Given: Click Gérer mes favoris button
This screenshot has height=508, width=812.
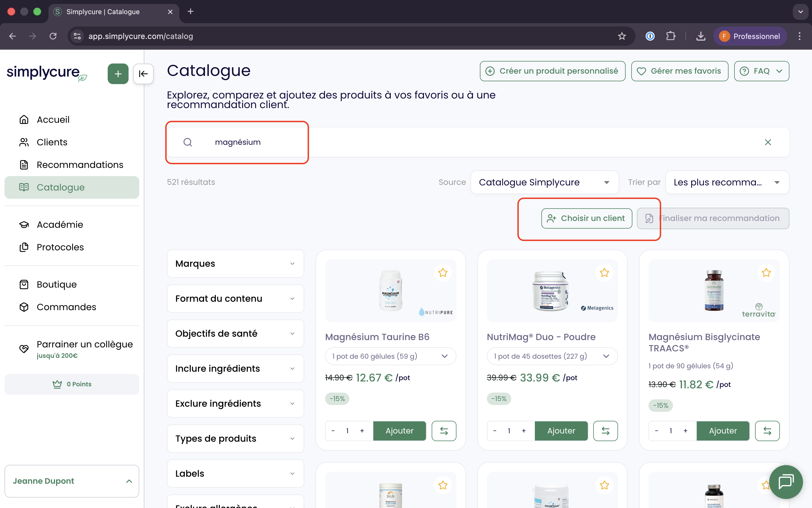Looking at the screenshot, I should point(679,71).
